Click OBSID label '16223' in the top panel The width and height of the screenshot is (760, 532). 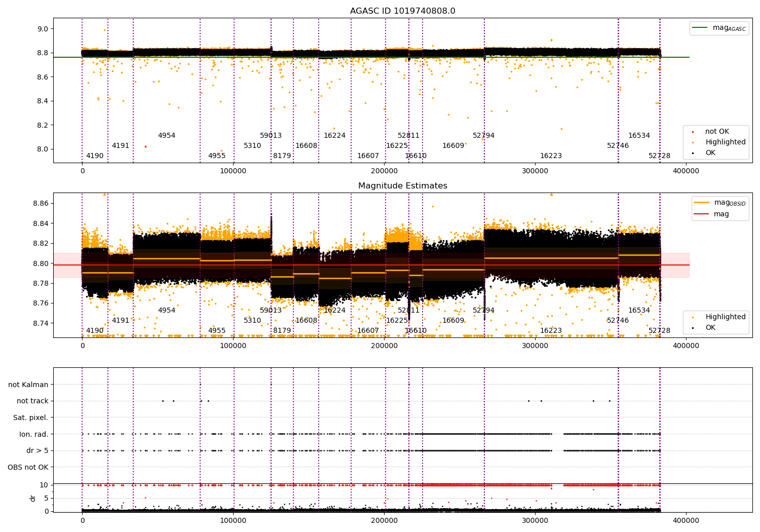click(551, 156)
